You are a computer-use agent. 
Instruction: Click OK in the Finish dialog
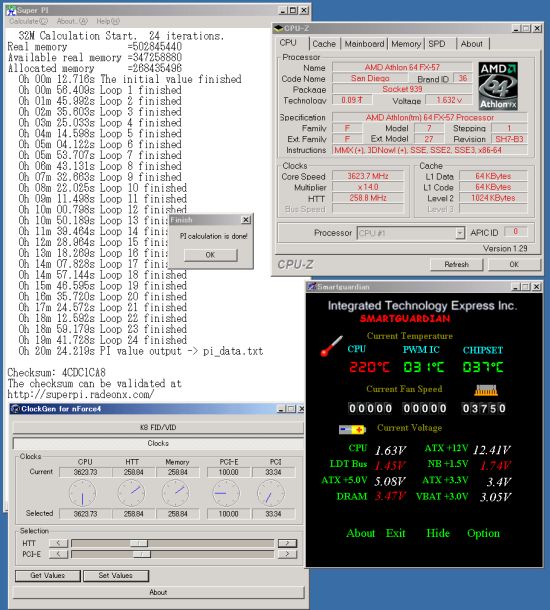210,255
